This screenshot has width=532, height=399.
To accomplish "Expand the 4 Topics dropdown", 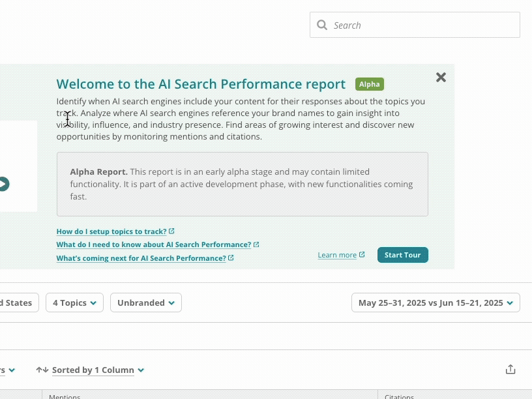I will coord(74,303).
